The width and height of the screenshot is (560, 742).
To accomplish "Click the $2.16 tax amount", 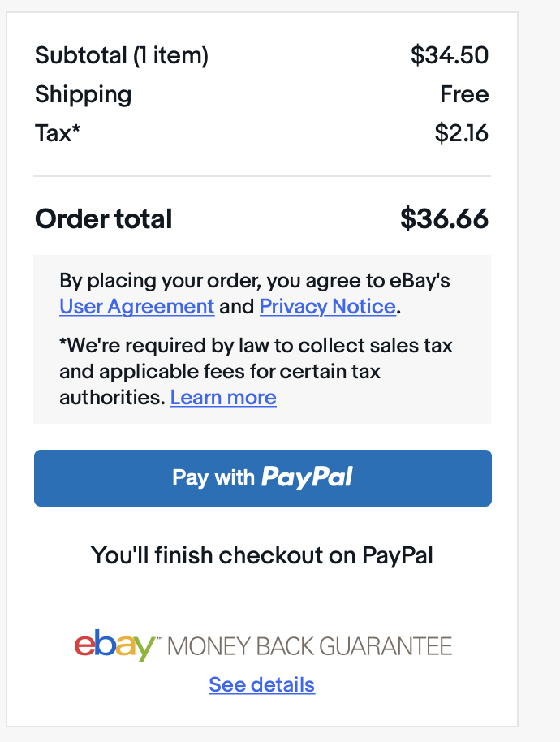I will [x=462, y=133].
